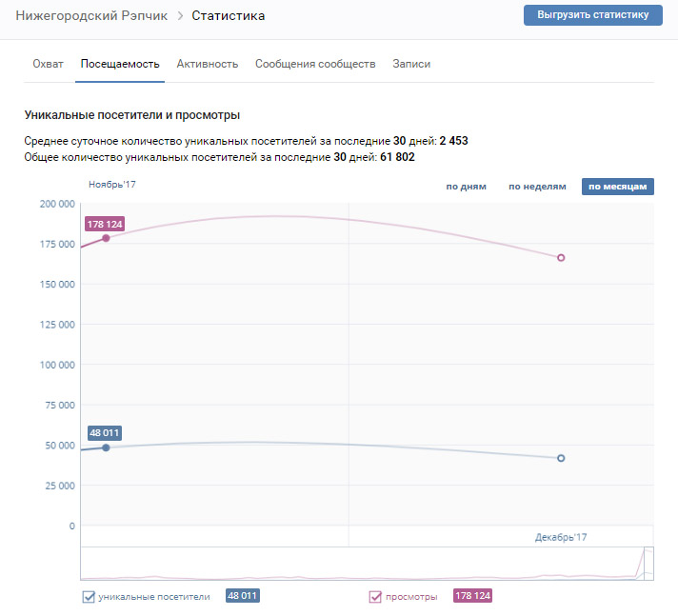Click the pink "178 124" legend badge

473,596
